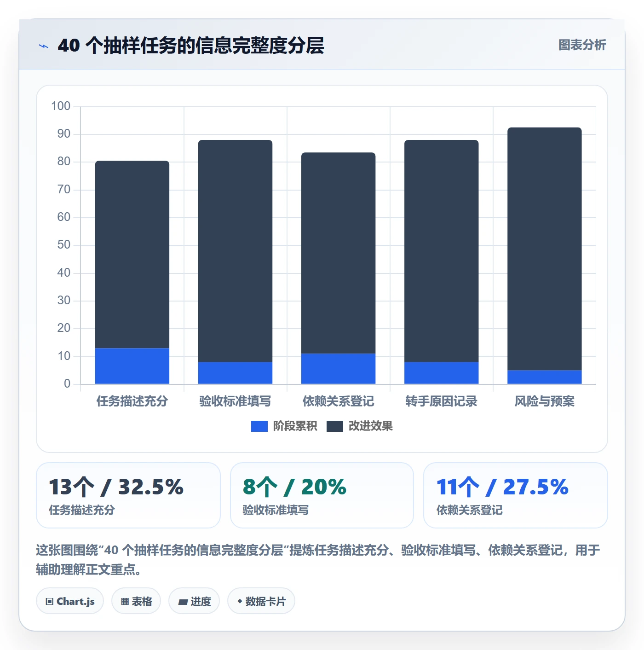Click the 13个 / 32.5% stat value

tap(116, 487)
